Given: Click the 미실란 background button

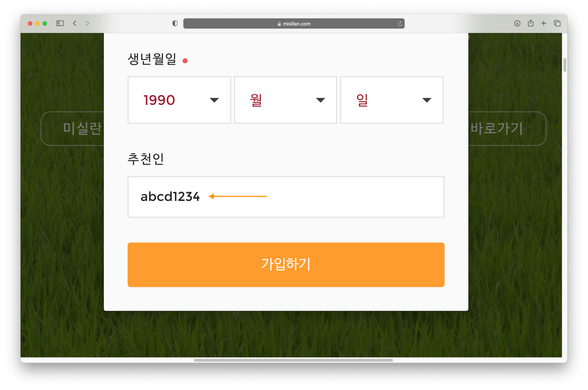Looking at the screenshot, I should click(73, 128).
